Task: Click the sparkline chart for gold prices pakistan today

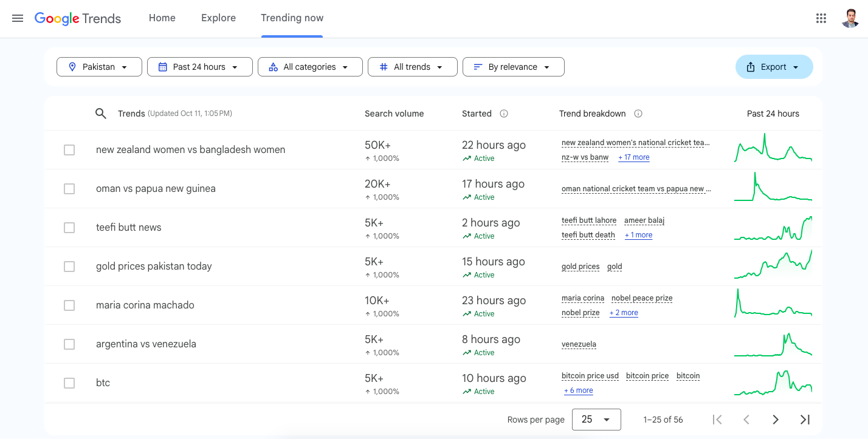Action: click(x=773, y=265)
